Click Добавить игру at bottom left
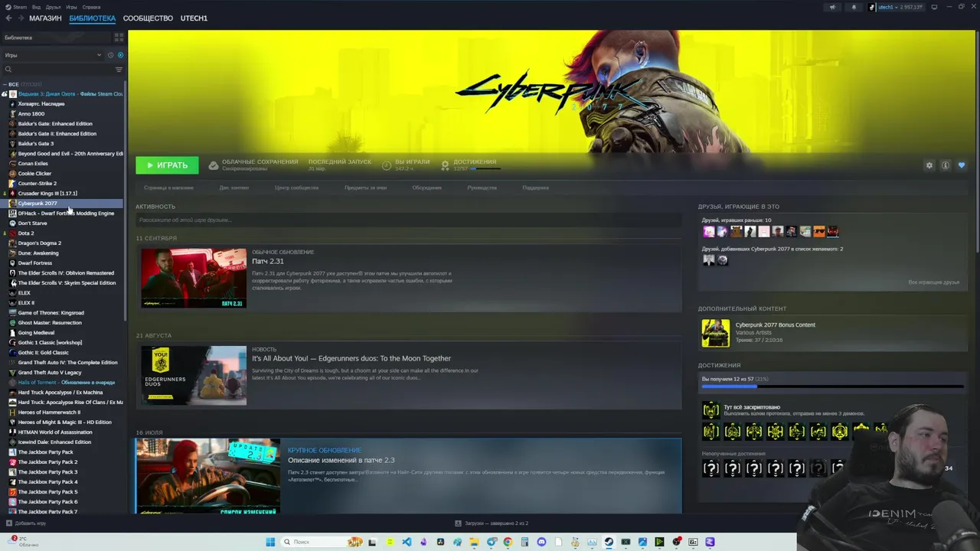 [25, 523]
